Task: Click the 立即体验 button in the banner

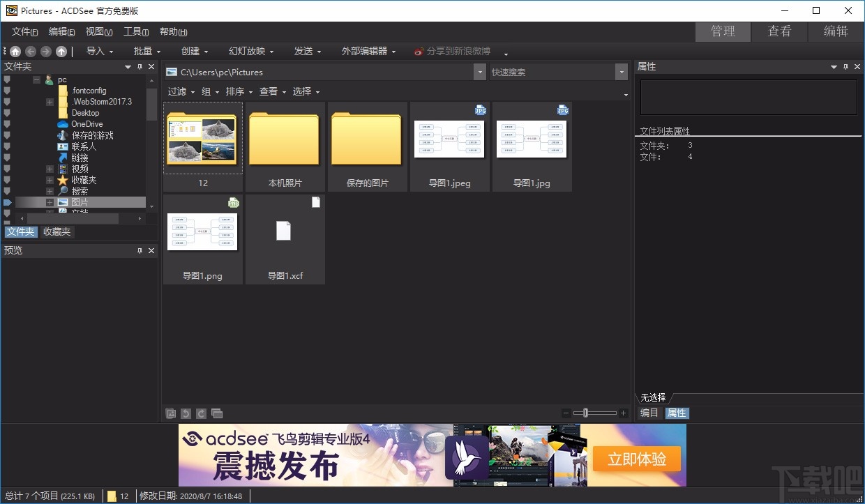Action: tap(635, 459)
